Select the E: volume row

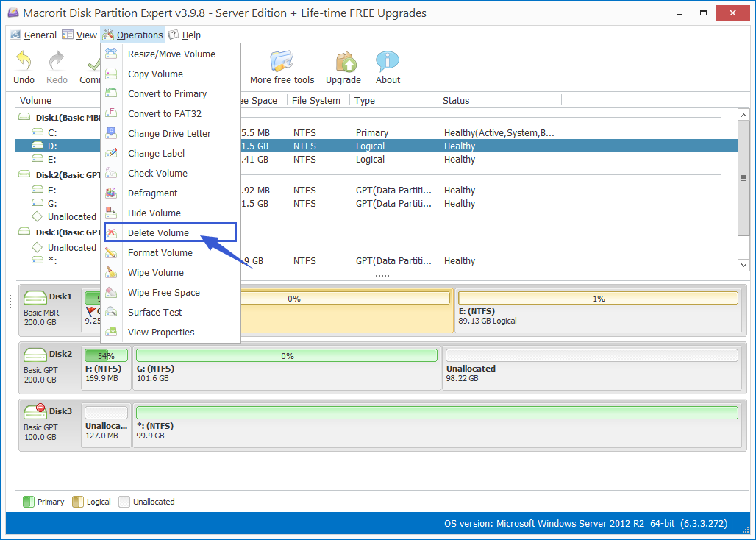(377, 159)
